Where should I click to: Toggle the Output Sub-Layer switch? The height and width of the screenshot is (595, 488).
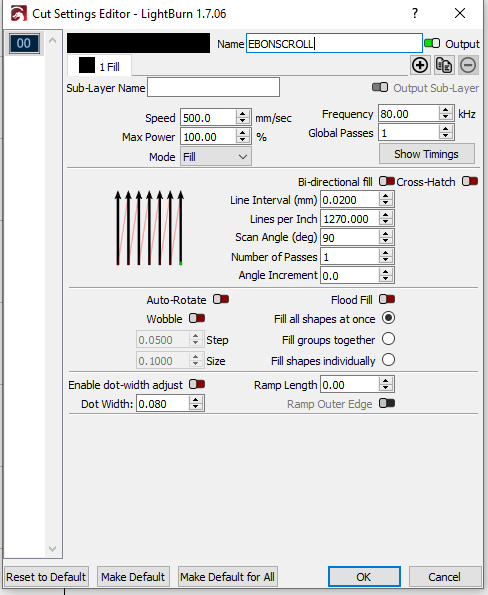[x=380, y=88]
